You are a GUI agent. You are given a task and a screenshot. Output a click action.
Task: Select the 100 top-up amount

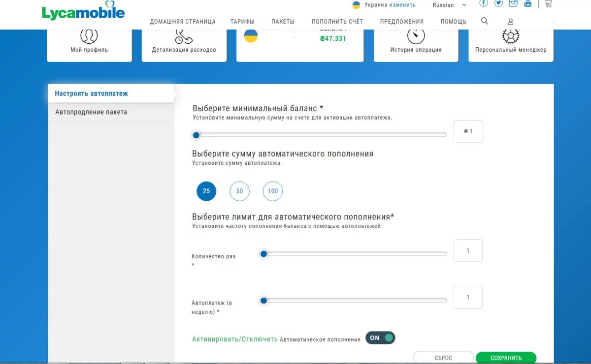[x=273, y=191]
